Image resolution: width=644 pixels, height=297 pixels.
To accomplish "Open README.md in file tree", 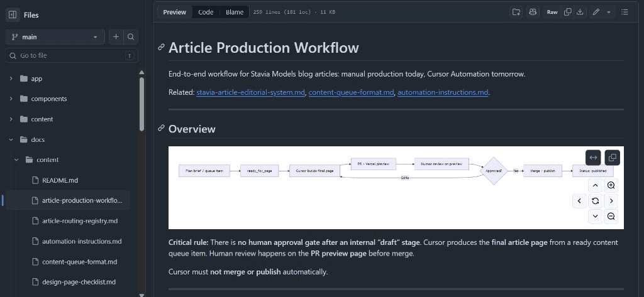I will (60, 180).
